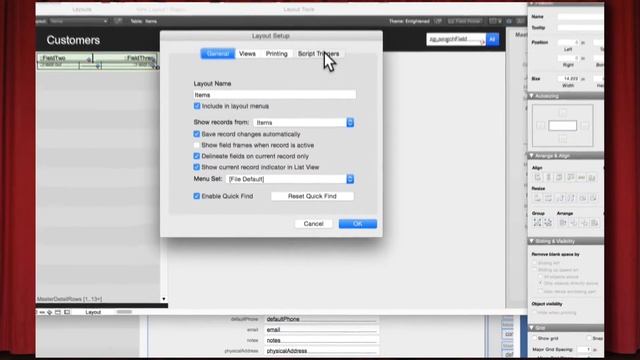Click the Ungroup objects icon

click(548, 222)
